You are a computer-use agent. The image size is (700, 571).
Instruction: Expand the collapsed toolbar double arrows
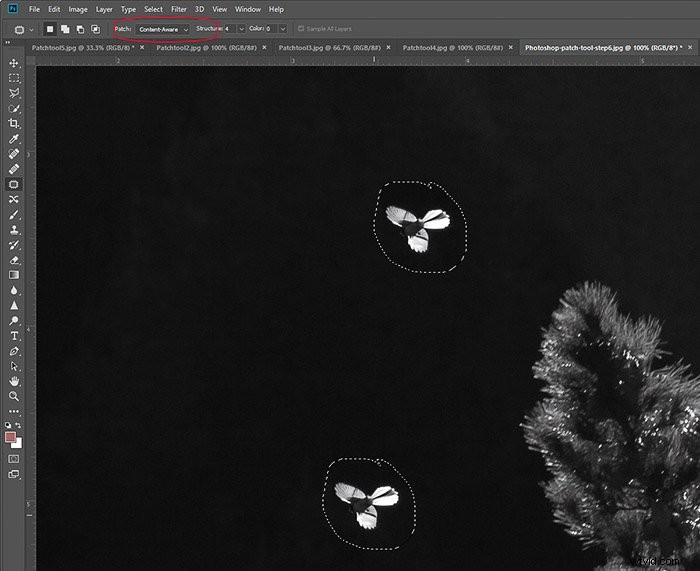click(7, 43)
